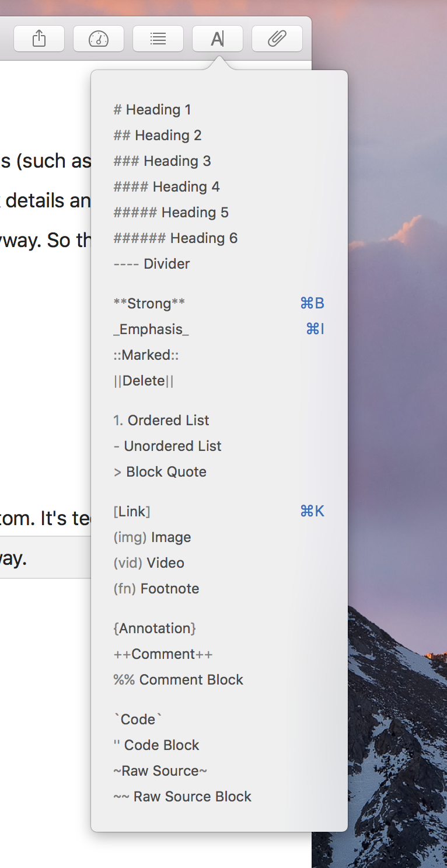
Task: Open the statistics gauge icon
Action: [99, 39]
